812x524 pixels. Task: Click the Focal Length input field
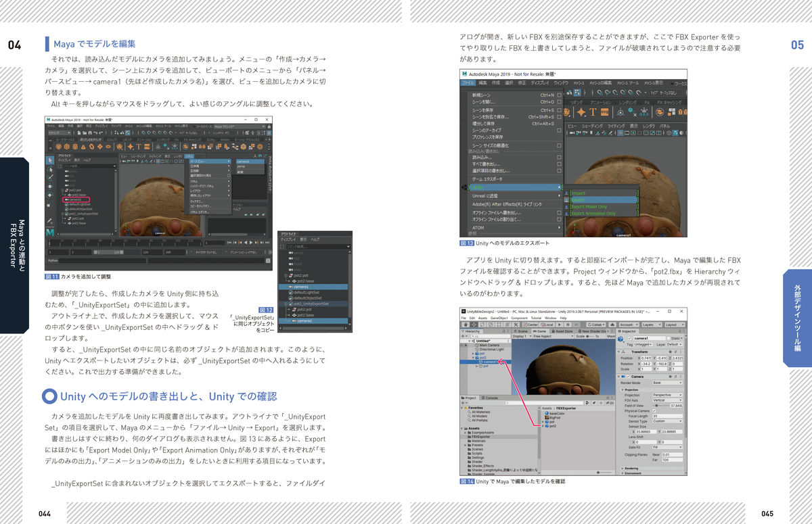click(x=667, y=416)
